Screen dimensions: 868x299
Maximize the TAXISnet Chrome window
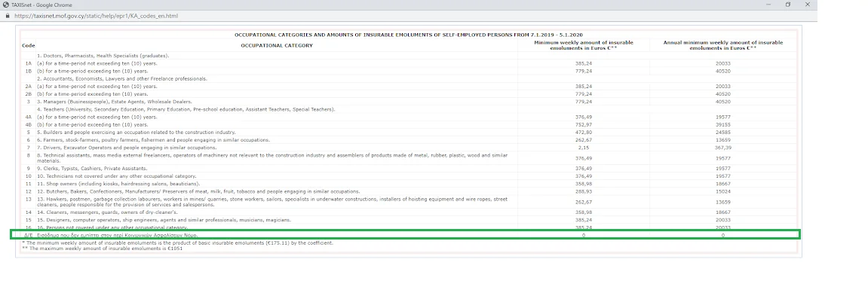[788, 5]
